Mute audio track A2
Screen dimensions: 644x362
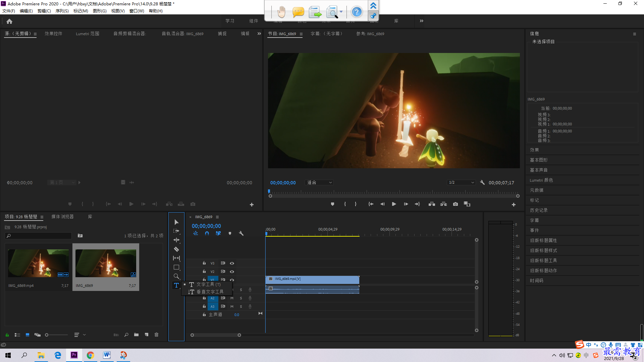[232, 298]
